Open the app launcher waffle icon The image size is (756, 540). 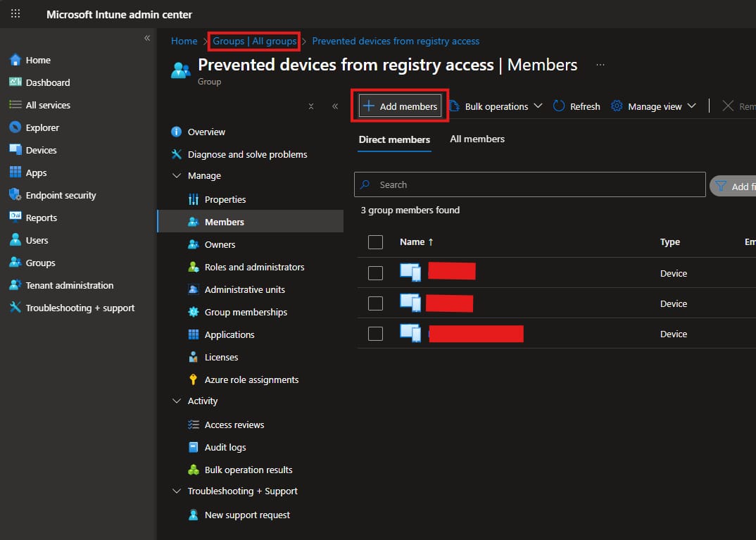[x=15, y=13]
